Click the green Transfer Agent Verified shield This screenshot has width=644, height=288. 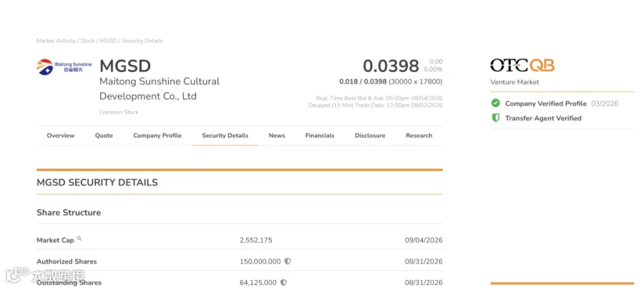[x=496, y=118]
